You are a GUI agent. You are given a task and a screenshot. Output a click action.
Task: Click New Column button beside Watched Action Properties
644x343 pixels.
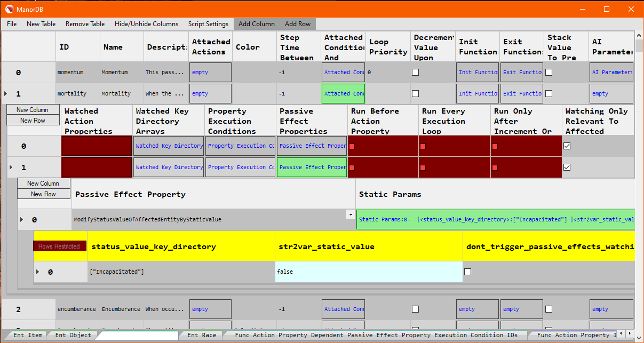click(32, 110)
